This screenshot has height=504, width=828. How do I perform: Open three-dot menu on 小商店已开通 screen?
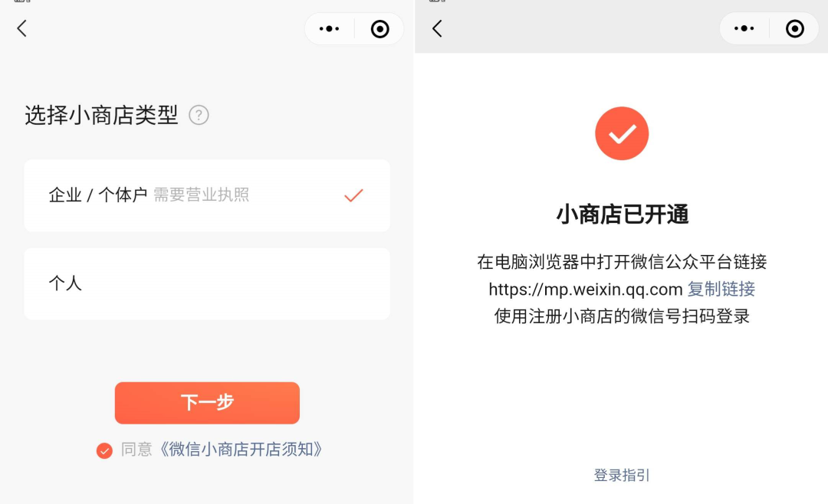click(x=744, y=28)
